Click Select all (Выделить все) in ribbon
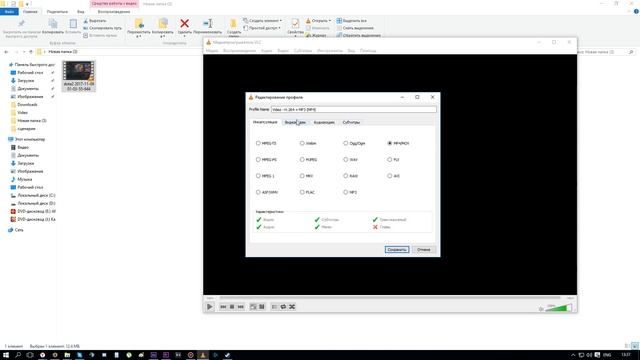Screen dimensions: 640x360 [x=351, y=20]
